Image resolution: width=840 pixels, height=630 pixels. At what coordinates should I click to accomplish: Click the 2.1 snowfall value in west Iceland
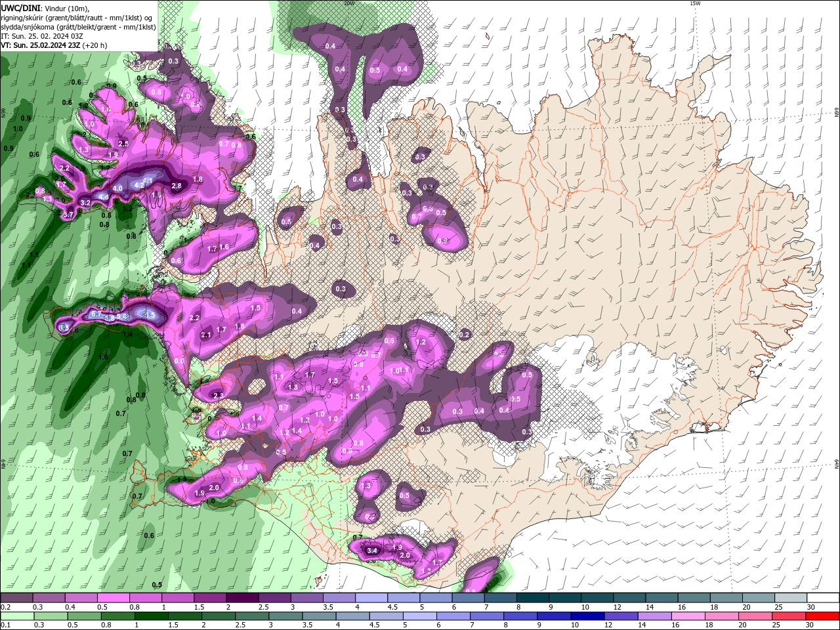tap(206, 335)
